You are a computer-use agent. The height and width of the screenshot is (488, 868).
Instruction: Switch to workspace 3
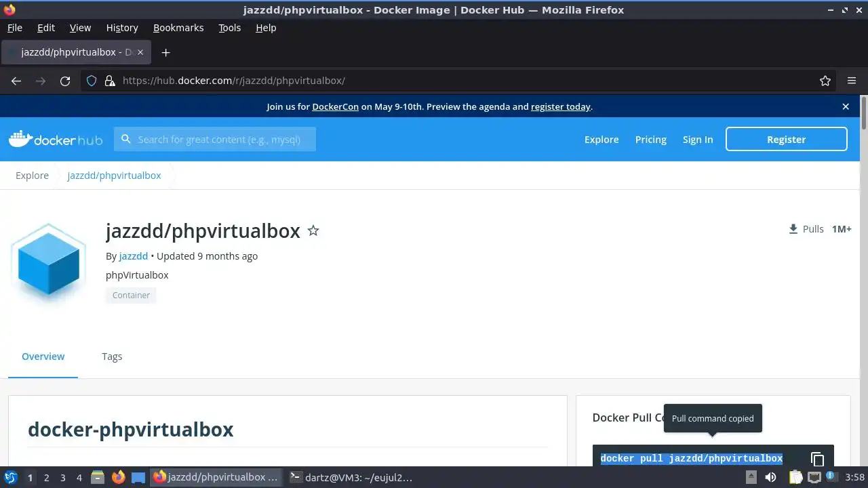coord(62,478)
